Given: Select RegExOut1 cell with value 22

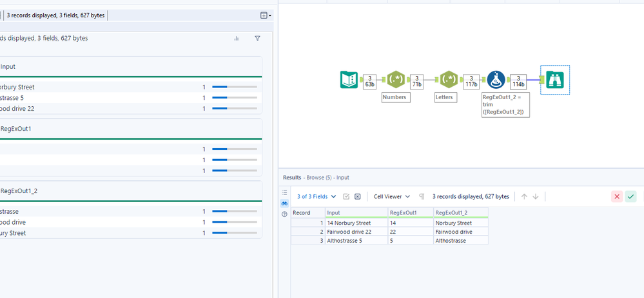Looking at the screenshot, I should (x=411, y=232).
